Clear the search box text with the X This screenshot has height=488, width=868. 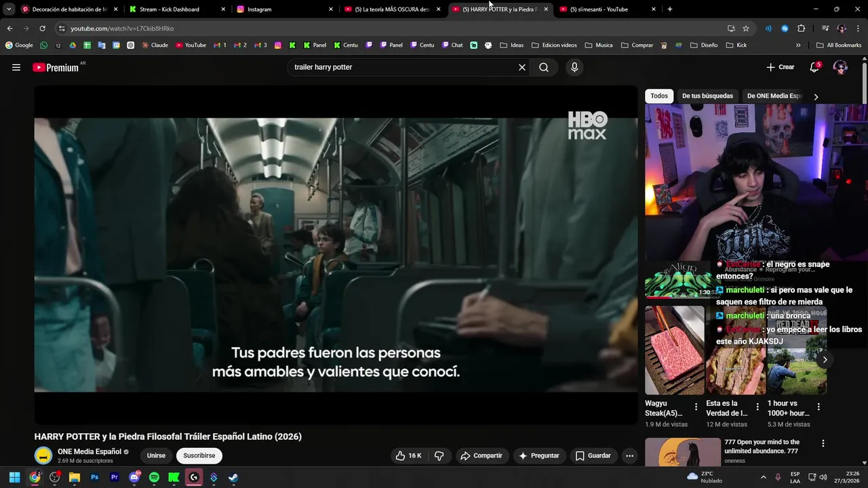click(x=522, y=67)
